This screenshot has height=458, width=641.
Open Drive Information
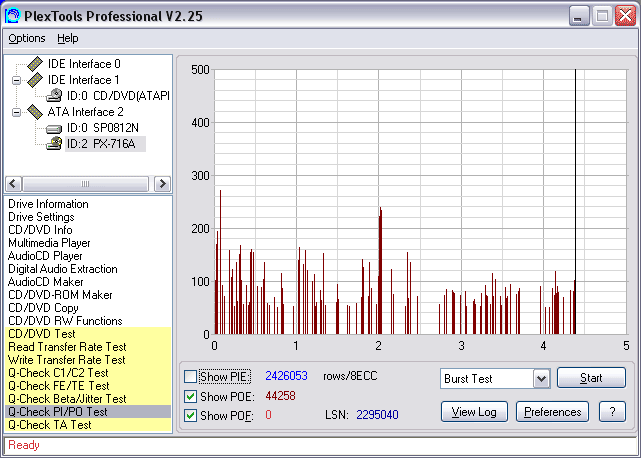(x=48, y=204)
